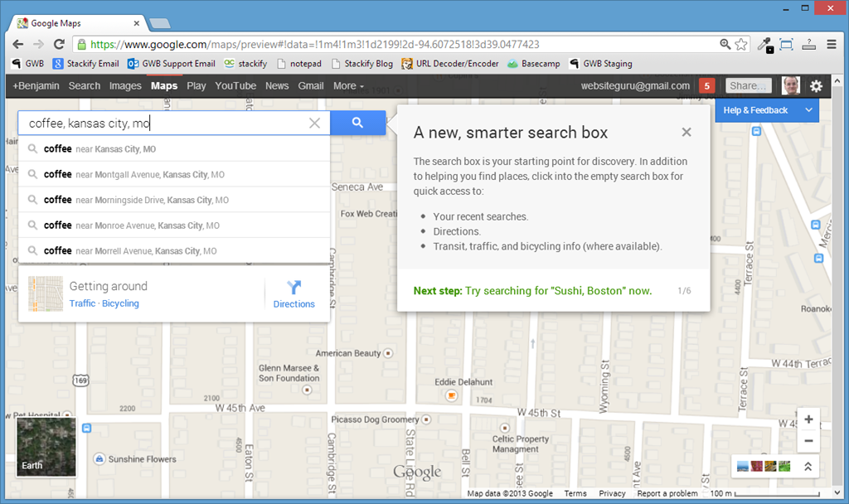Click the Getting around map thumbnail
The height and width of the screenshot is (504, 849).
(46, 294)
